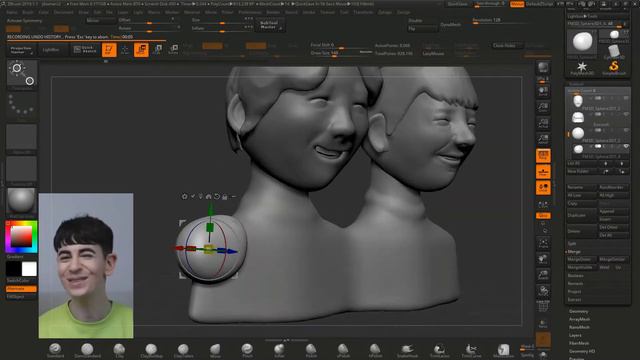Click gizmo mesh-to-axis home icon
The width and height of the screenshot is (640, 360).
click(x=209, y=197)
